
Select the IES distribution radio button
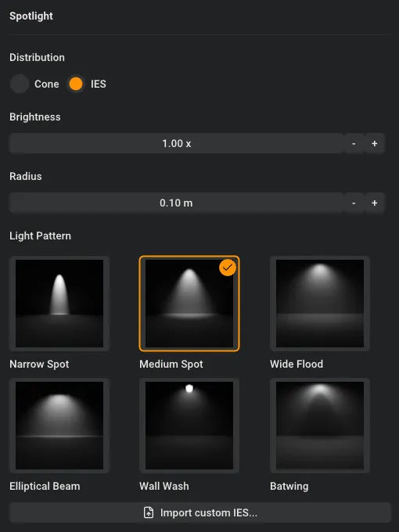coord(76,84)
